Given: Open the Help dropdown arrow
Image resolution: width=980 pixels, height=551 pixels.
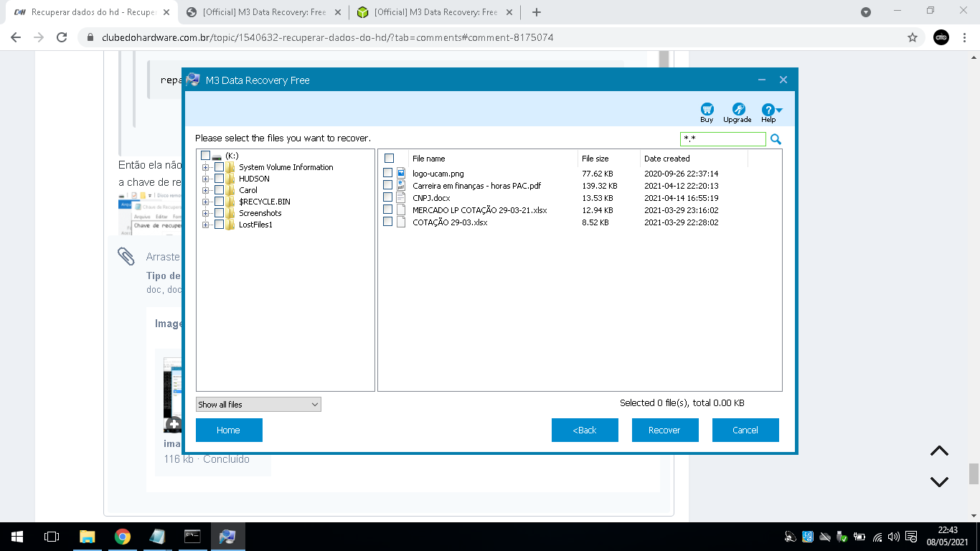Looking at the screenshot, I should 779,110.
